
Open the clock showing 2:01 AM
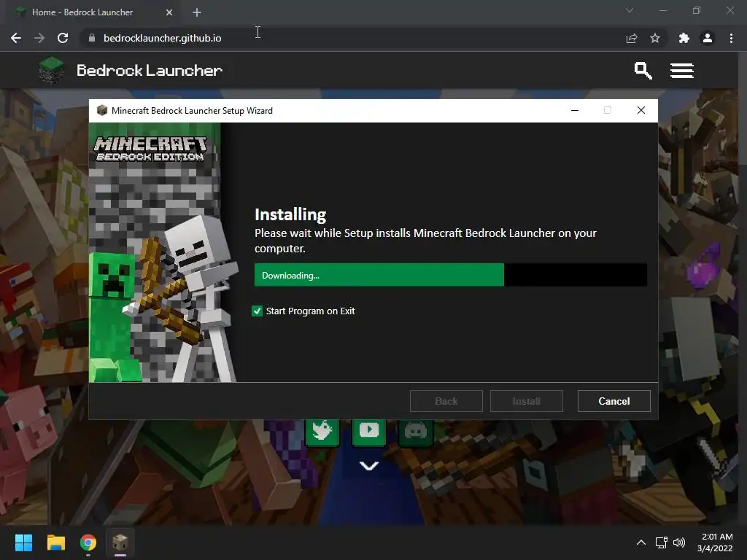coord(715,542)
